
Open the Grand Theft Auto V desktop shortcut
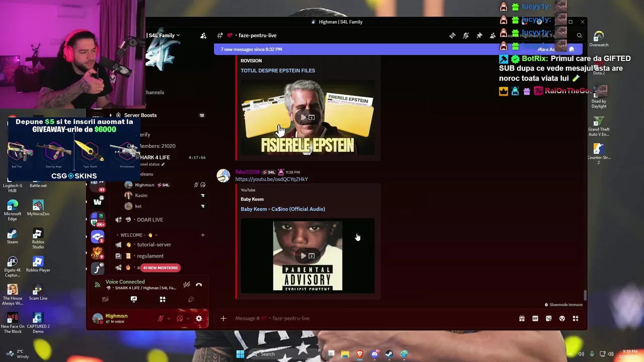point(599,126)
